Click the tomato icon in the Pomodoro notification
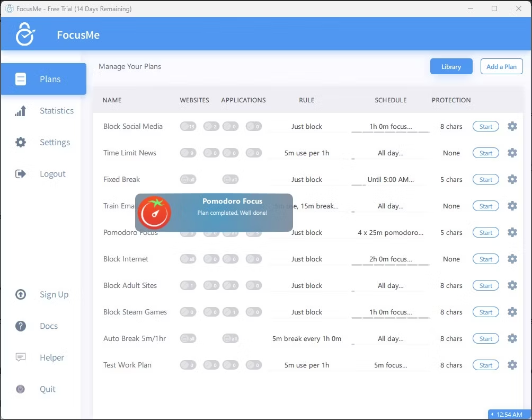The image size is (532, 420). click(154, 213)
